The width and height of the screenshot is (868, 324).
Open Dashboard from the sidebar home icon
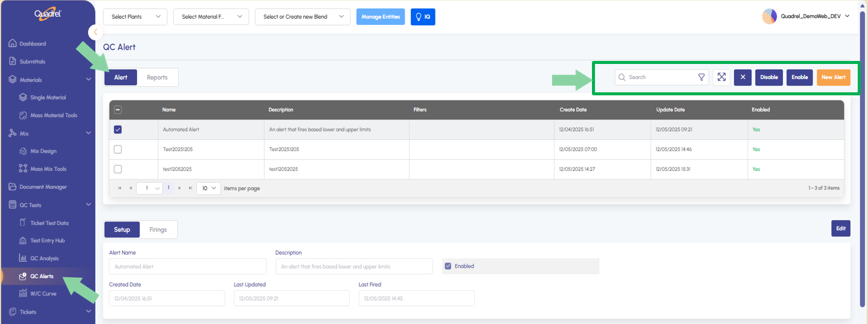tap(13, 44)
